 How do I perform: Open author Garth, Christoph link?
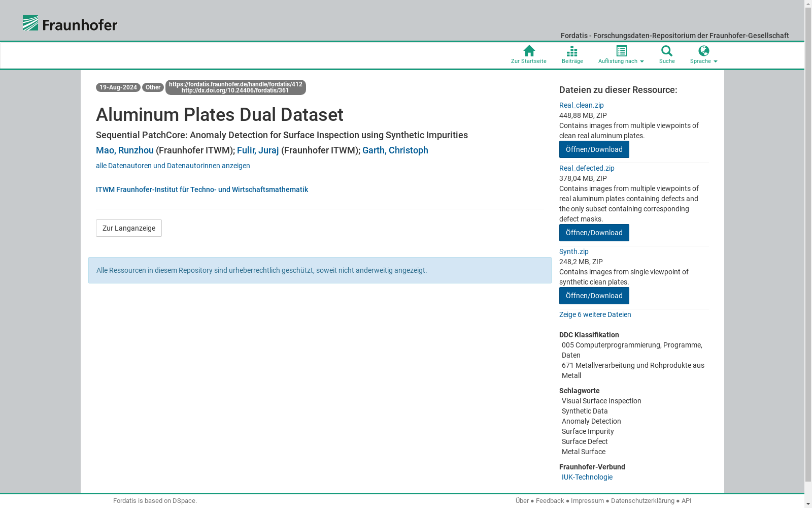(x=395, y=150)
